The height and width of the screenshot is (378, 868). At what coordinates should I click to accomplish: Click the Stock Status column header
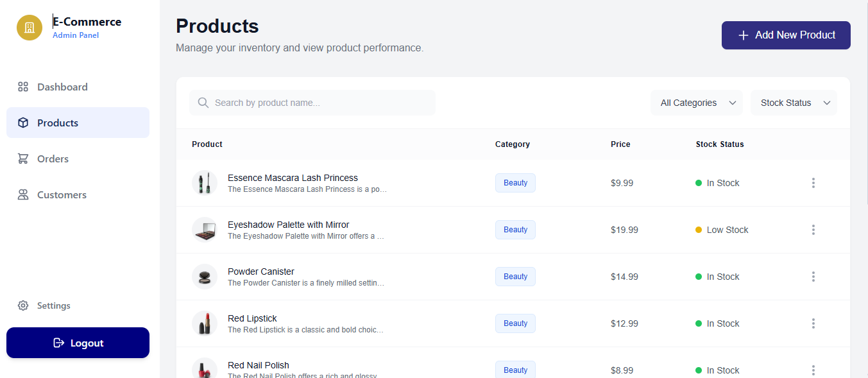[720, 144]
